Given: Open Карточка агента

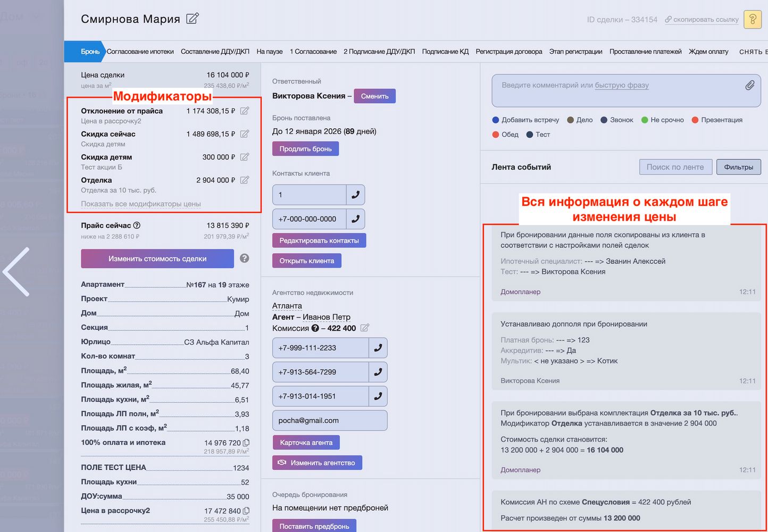Looking at the screenshot, I should click(306, 443).
